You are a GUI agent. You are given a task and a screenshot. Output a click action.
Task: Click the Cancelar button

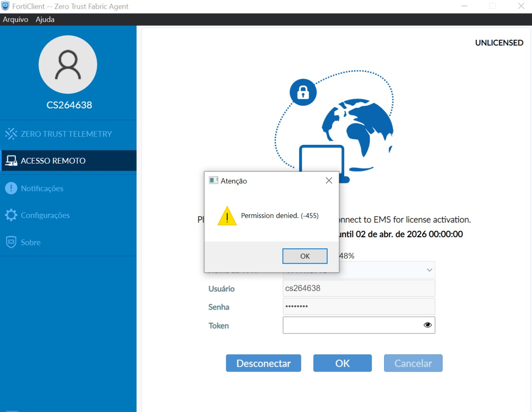[413, 363]
